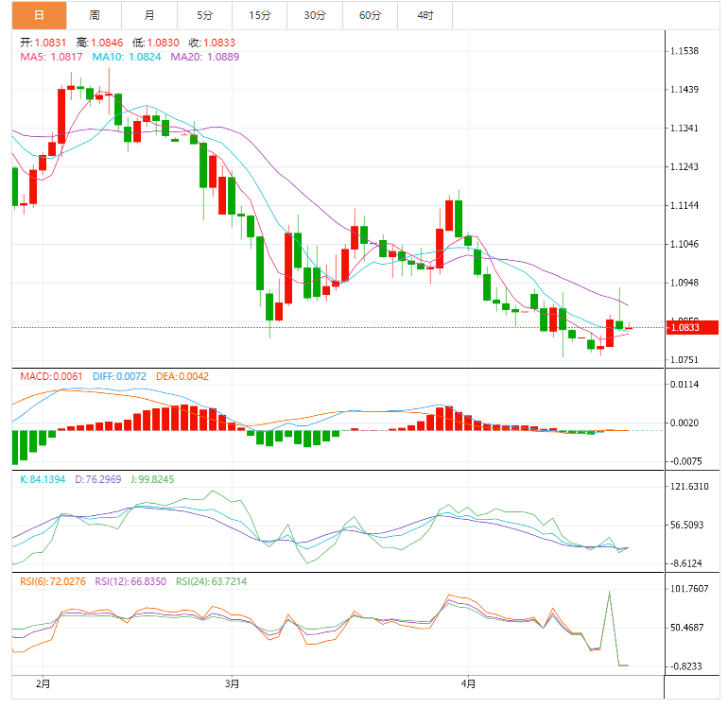The height and width of the screenshot is (708, 728).
Task: Click the 1.1439 price axis label
Action: [685, 90]
